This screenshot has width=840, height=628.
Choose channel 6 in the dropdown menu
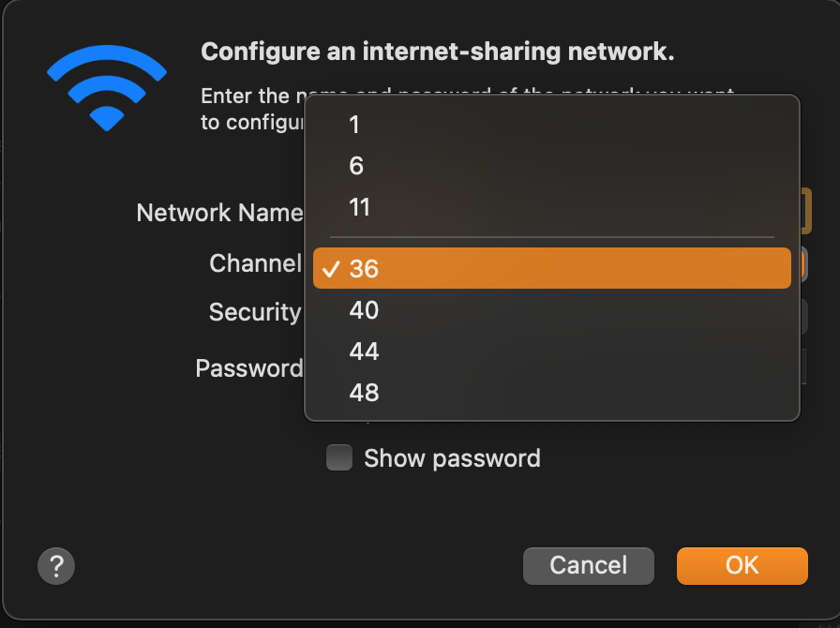356,166
